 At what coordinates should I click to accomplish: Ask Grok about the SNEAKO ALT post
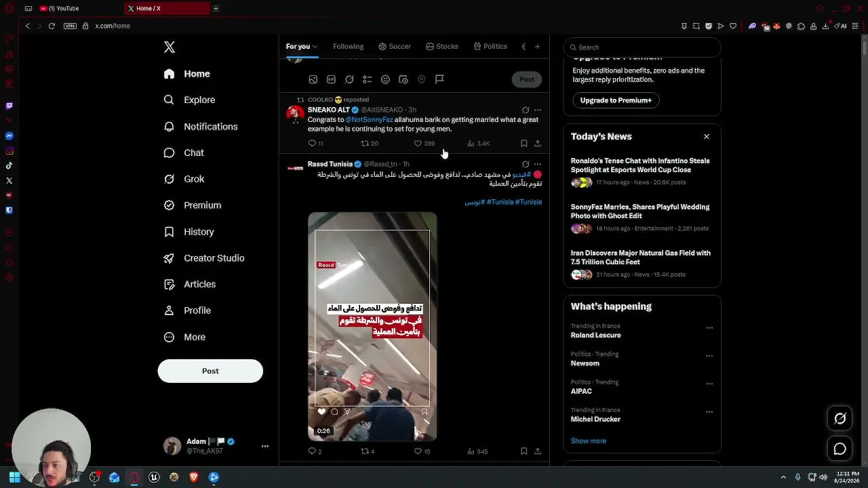(526, 110)
